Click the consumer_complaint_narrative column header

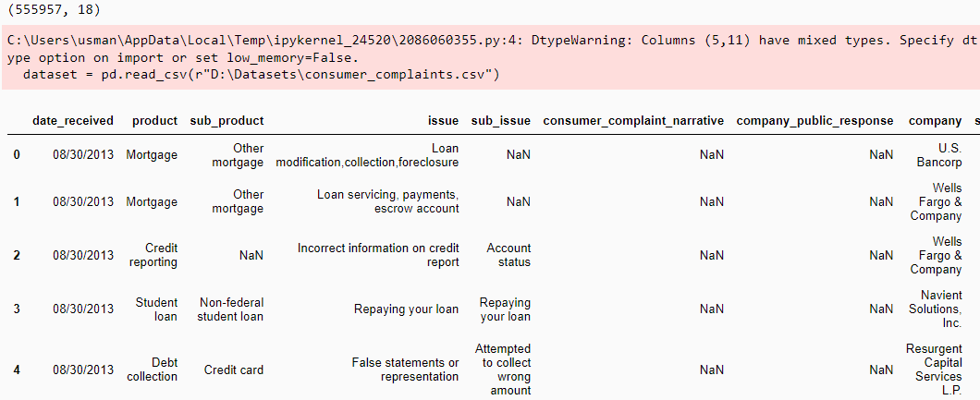pyautogui.click(x=633, y=121)
